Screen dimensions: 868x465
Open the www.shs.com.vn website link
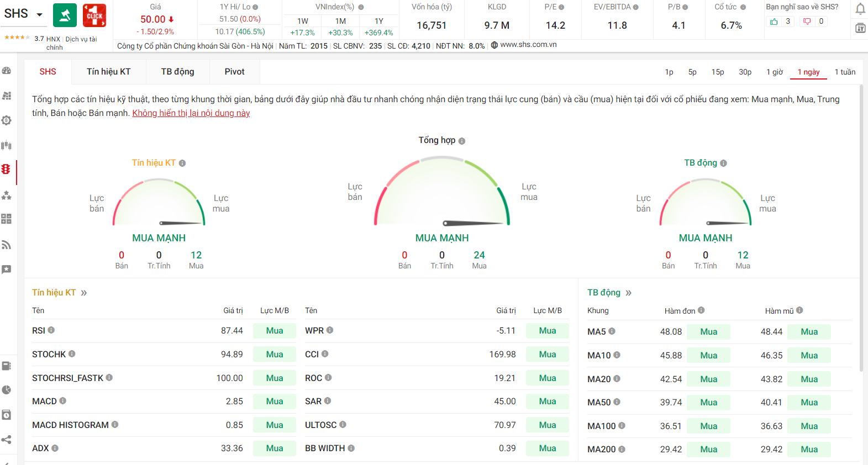528,45
